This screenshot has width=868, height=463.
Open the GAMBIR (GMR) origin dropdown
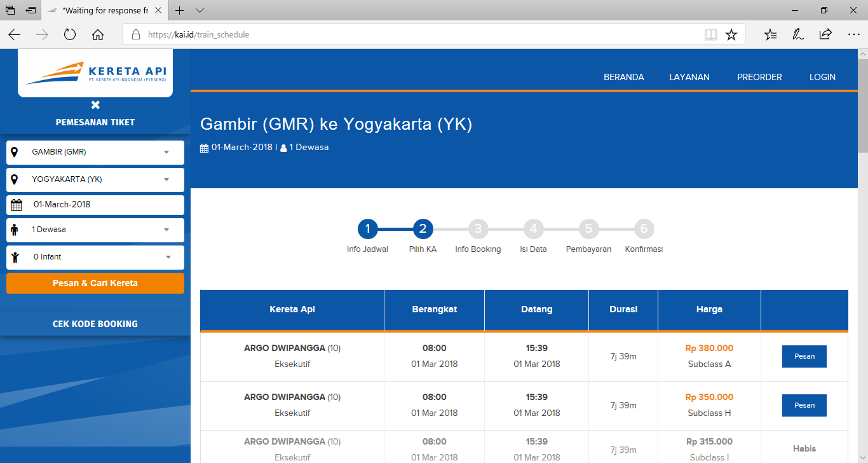95,152
